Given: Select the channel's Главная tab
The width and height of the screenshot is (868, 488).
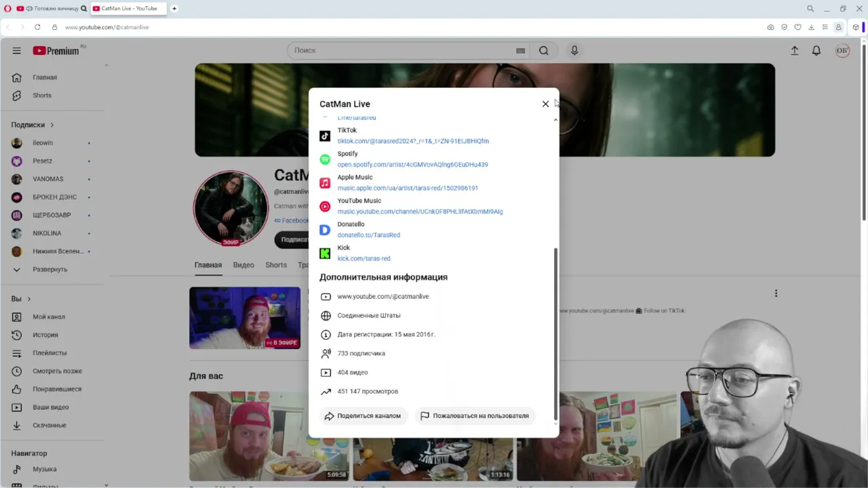Looking at the screenshot, I should pos(208,265).
